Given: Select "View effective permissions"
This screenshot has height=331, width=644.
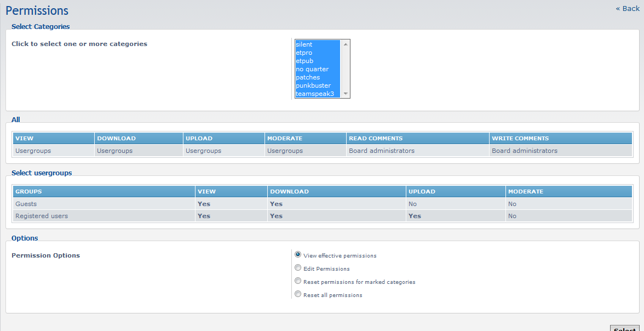Looking at the screenshot, I should [x=298, y=254].
